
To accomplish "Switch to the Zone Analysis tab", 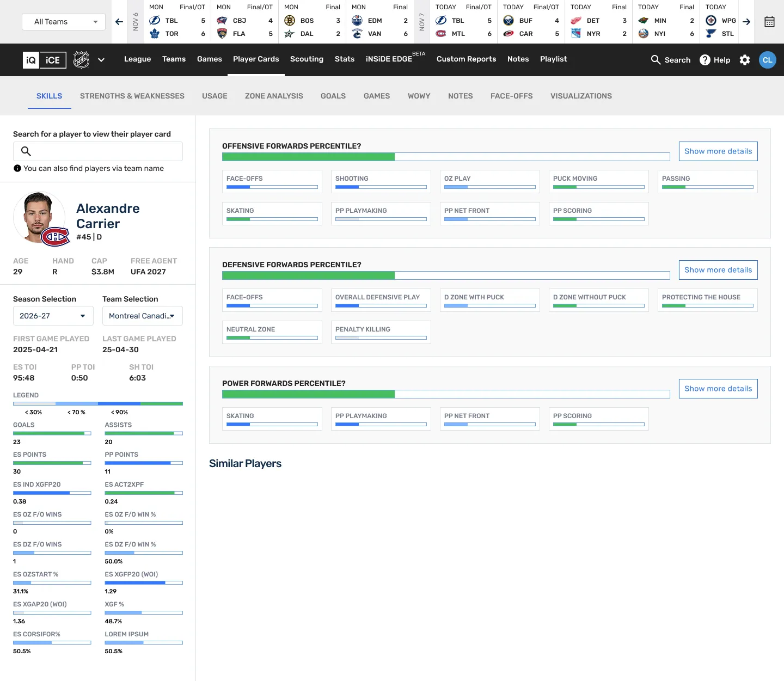I will click(274, 96).
